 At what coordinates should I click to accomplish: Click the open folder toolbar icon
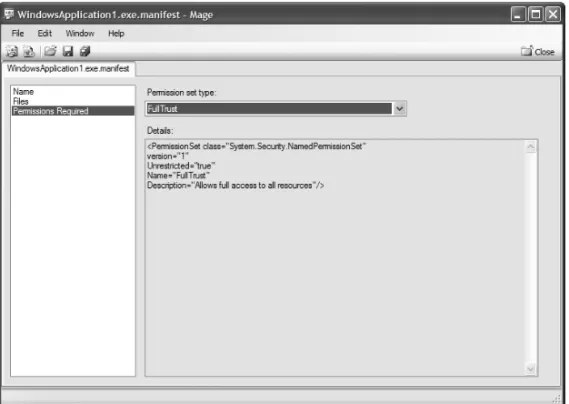point(50,51)
